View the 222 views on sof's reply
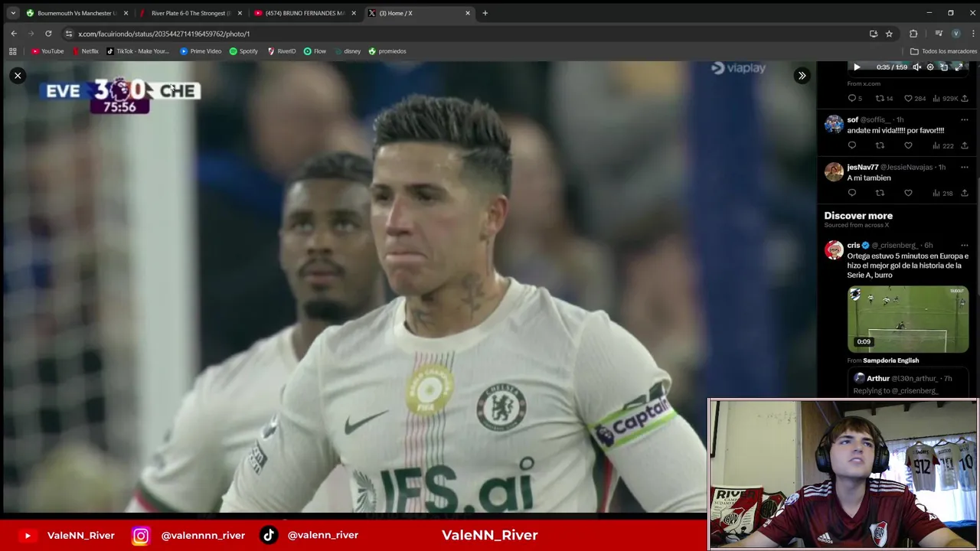Viewport: 980px width, 551px height. point(942,145)
